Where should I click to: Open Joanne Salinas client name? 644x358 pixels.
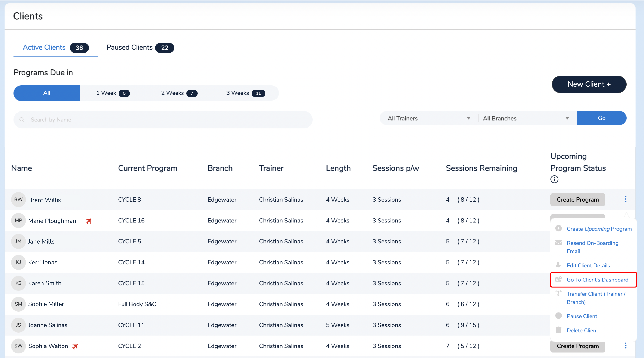[x=48, y=325]
